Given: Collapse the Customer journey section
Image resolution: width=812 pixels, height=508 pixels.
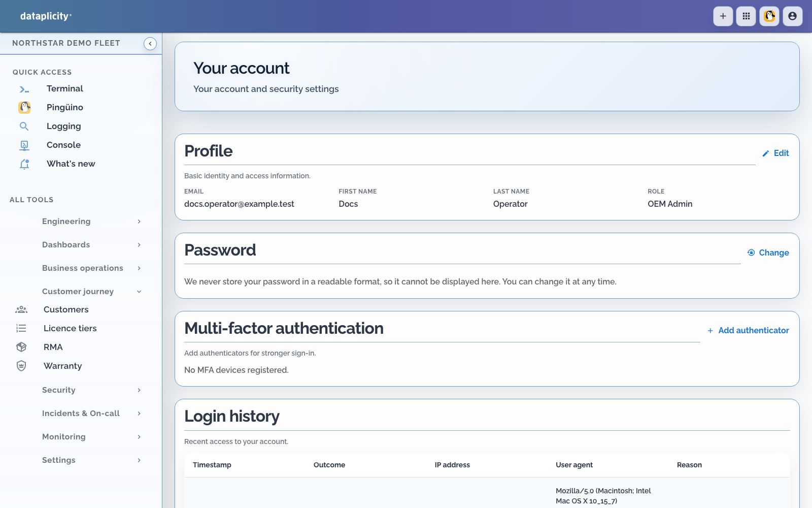Looking at the screenshot, I should (x=91, y=292).
